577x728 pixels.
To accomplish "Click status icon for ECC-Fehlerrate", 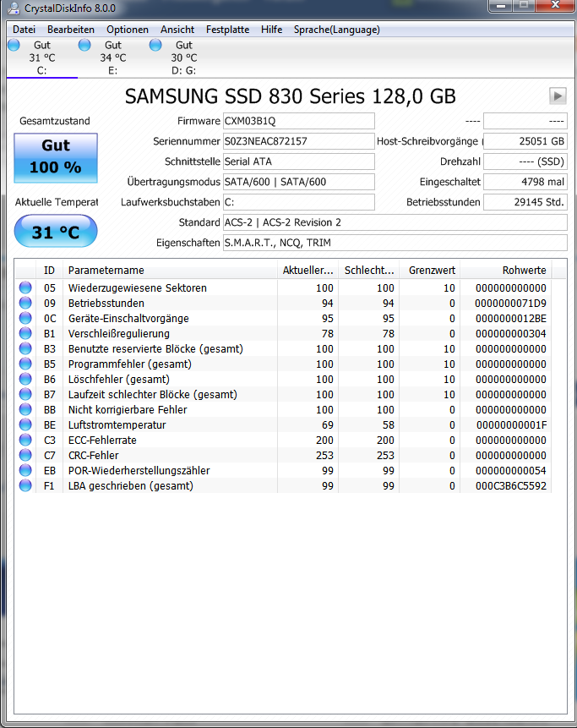I will click(25, 441).
